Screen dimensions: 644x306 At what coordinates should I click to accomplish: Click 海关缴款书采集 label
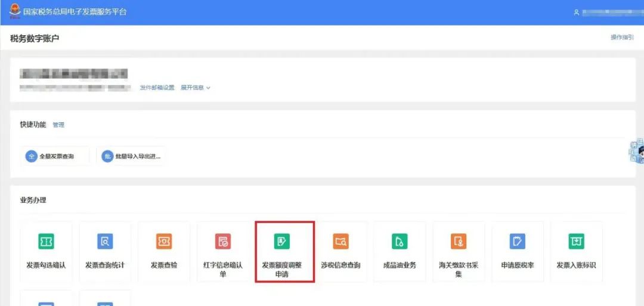click(459, 270)
